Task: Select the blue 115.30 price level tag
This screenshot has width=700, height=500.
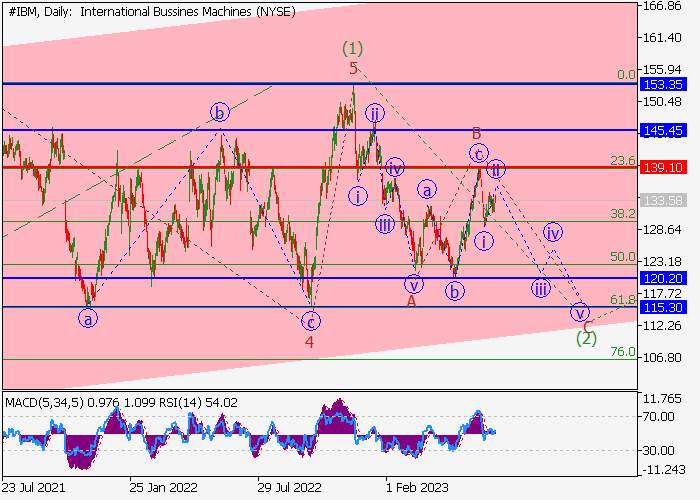Action: [662, 307]
